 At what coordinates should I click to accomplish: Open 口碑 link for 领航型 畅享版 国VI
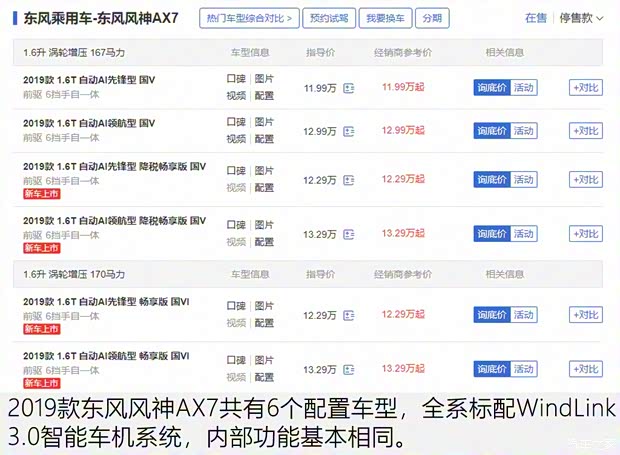point(236,360)
